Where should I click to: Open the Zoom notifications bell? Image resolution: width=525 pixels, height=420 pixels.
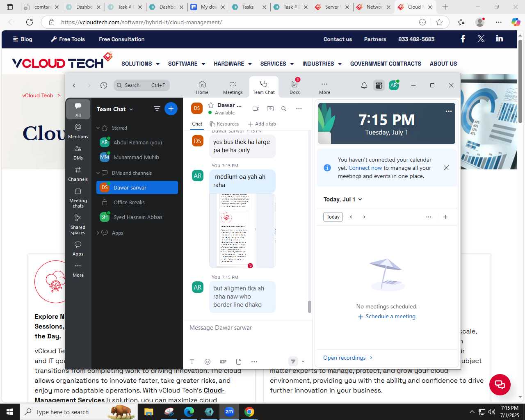364,85
